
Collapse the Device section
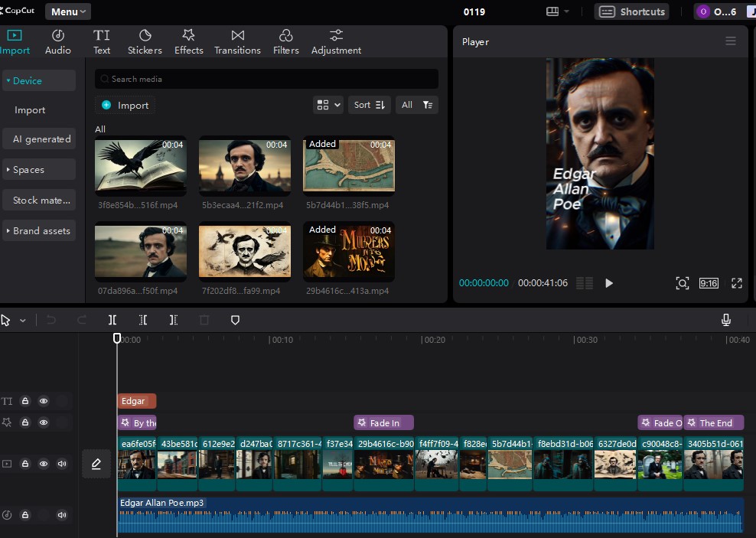[x=39, y=80]
